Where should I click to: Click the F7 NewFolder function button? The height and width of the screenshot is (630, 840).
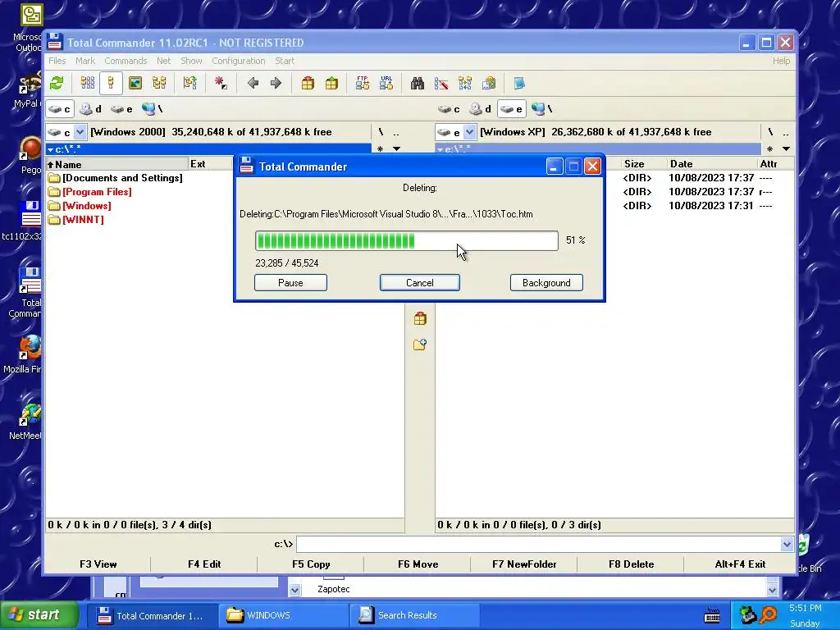524,564
